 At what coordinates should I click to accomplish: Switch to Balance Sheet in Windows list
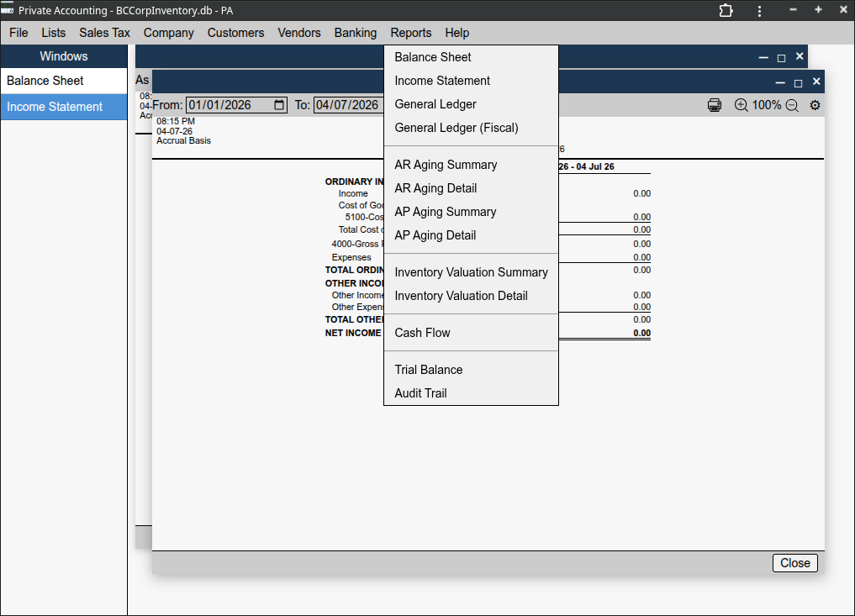64,81
